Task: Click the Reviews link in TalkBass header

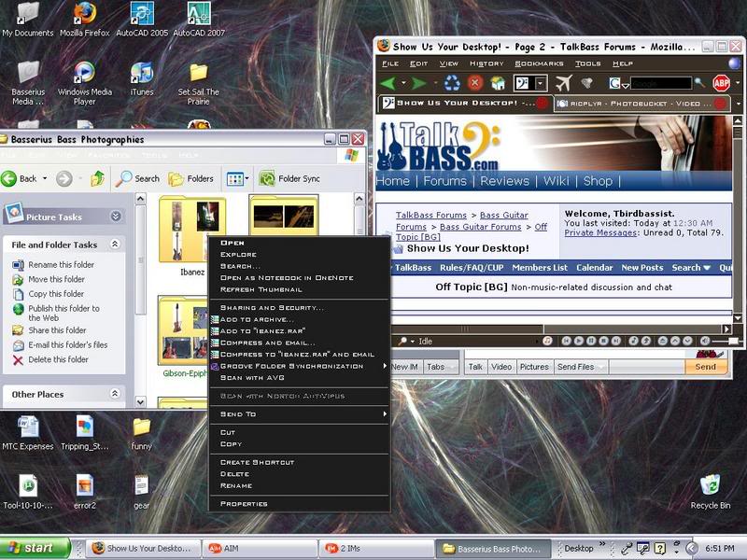Action: tap(504, 181)
